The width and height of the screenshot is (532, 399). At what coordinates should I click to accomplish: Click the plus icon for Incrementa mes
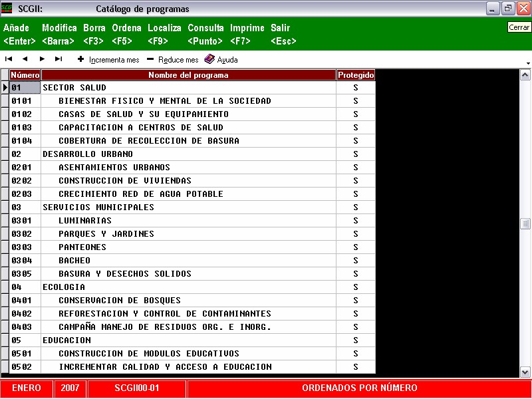tap(80, 59)
